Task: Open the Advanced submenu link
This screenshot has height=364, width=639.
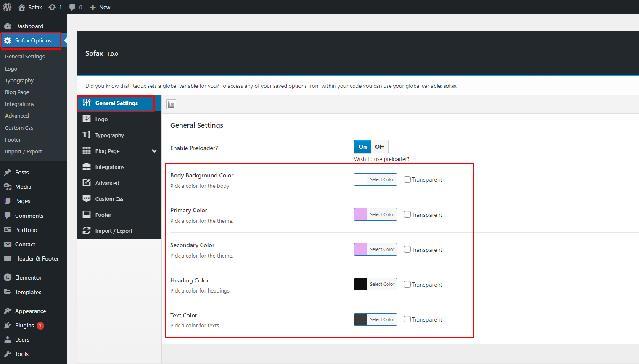Action: [17, 116]
